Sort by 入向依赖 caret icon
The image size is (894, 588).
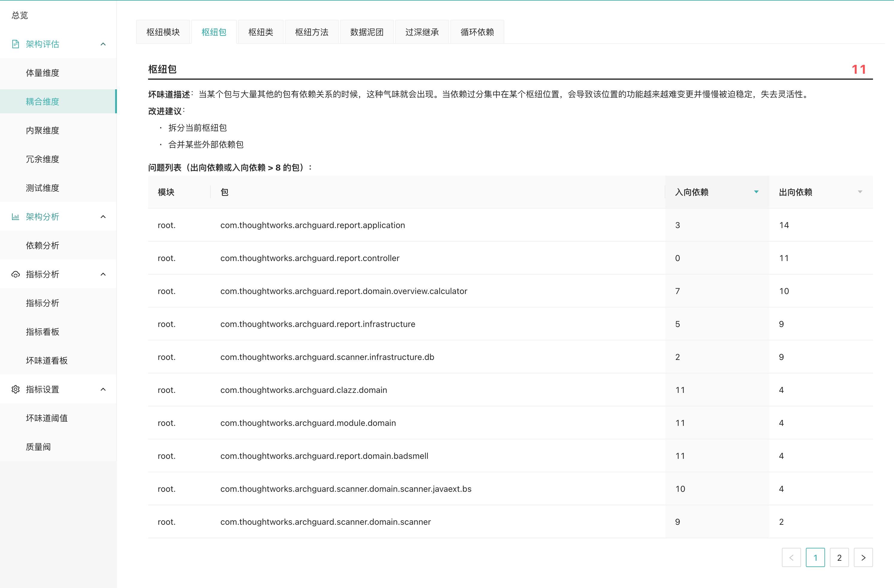click(x=756, y=192)
